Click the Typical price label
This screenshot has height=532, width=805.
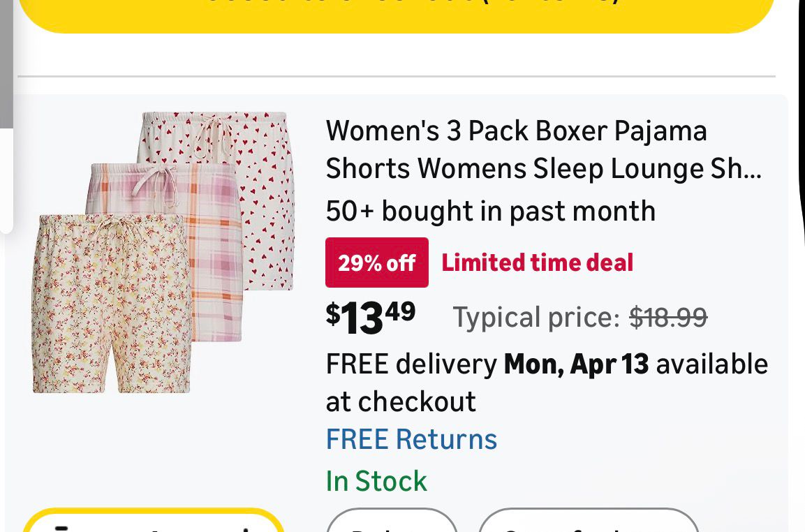point(536,318)
